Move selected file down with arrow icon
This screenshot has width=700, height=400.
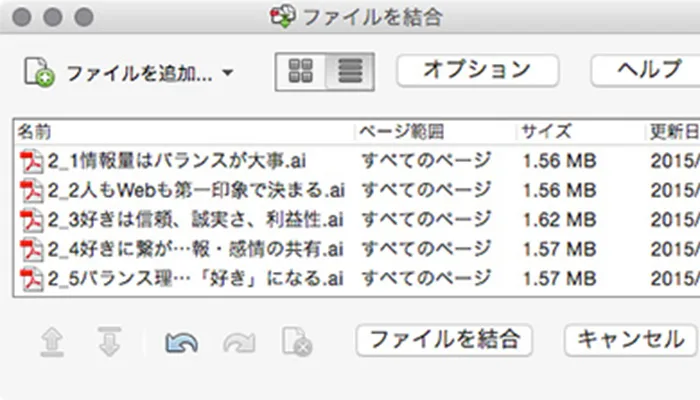point(109,342)
